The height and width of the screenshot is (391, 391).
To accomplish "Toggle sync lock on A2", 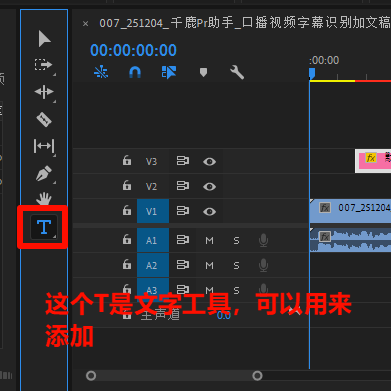I will 183,265.
